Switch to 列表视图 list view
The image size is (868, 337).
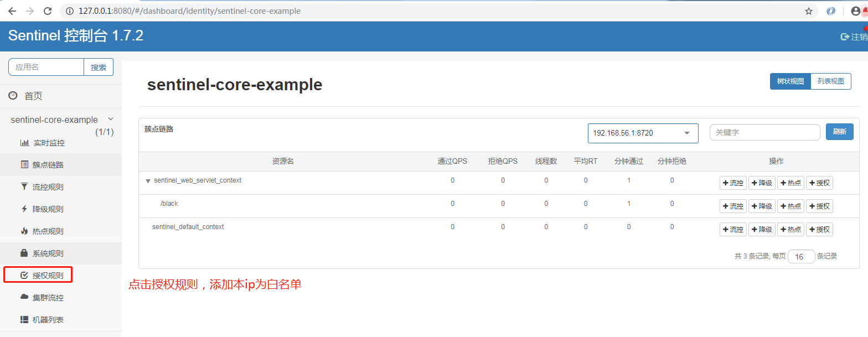pos(831,81)
